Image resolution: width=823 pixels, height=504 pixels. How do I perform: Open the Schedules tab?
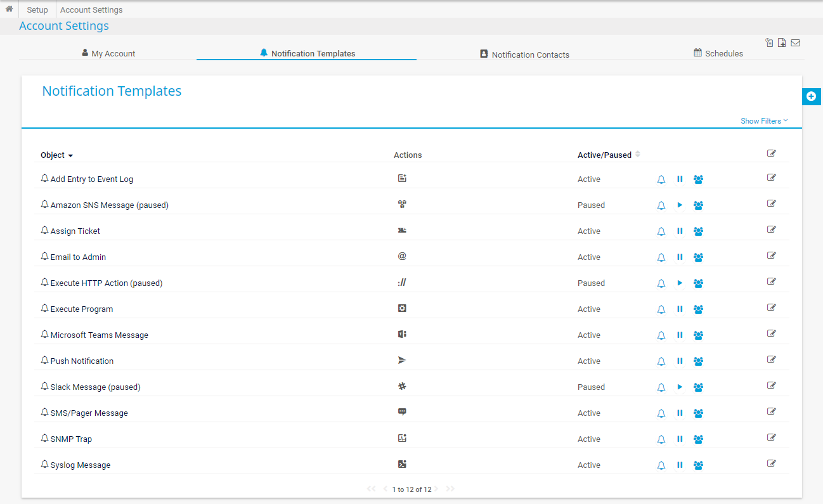click(x=718, y=53)
